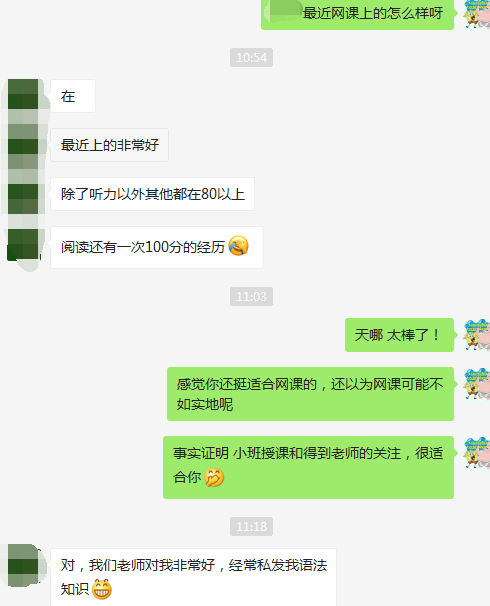Click the 10:54 timestamp label
Screen dimensions: 490x606
coord(252,58)
